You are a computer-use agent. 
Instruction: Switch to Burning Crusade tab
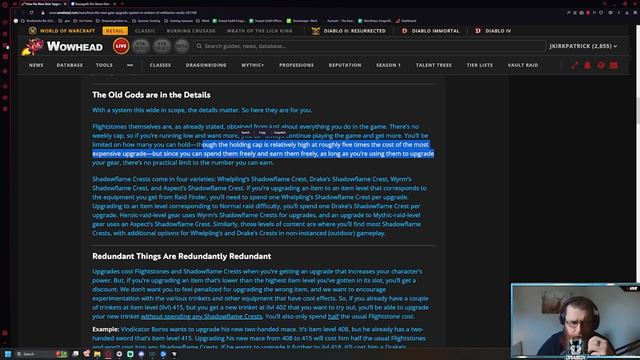[x=191, y=31]
